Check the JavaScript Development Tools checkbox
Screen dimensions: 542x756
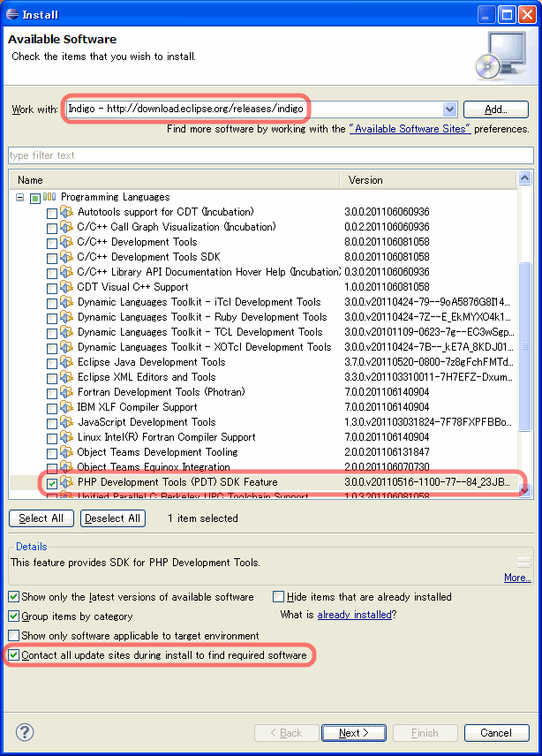[x=52, y=424]
